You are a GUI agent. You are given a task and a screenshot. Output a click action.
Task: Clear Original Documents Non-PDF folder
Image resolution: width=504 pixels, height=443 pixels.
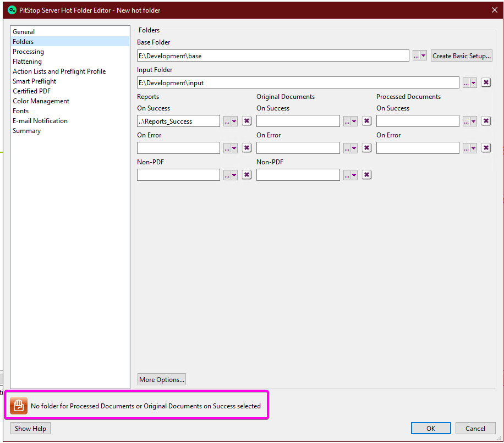[x=366, y=175]
